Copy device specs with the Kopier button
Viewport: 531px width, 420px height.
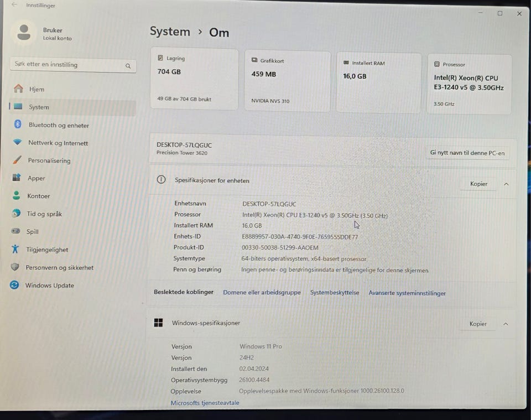tap(478, 184)
